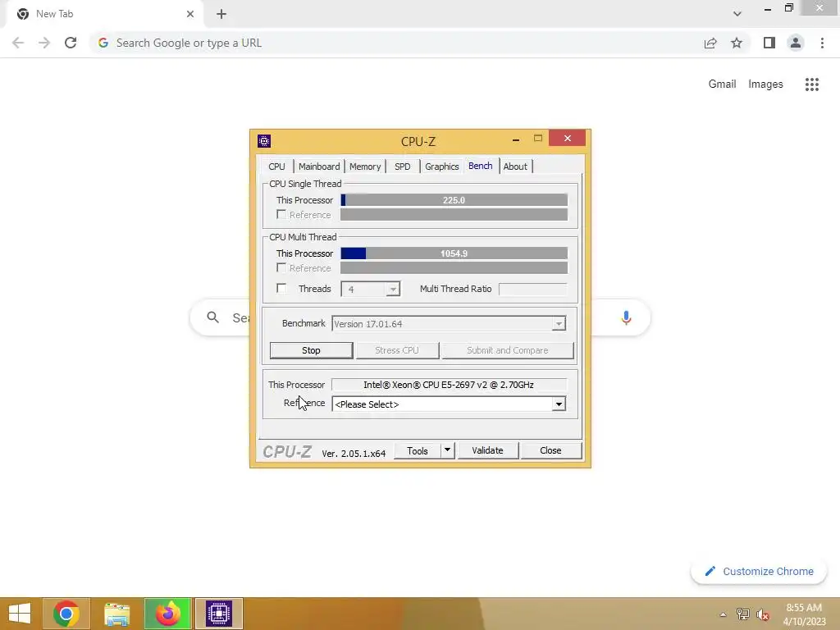The width and height of the screenshot is (840, 630).
Task: Open the network tray icon
Action: point(743,614)
